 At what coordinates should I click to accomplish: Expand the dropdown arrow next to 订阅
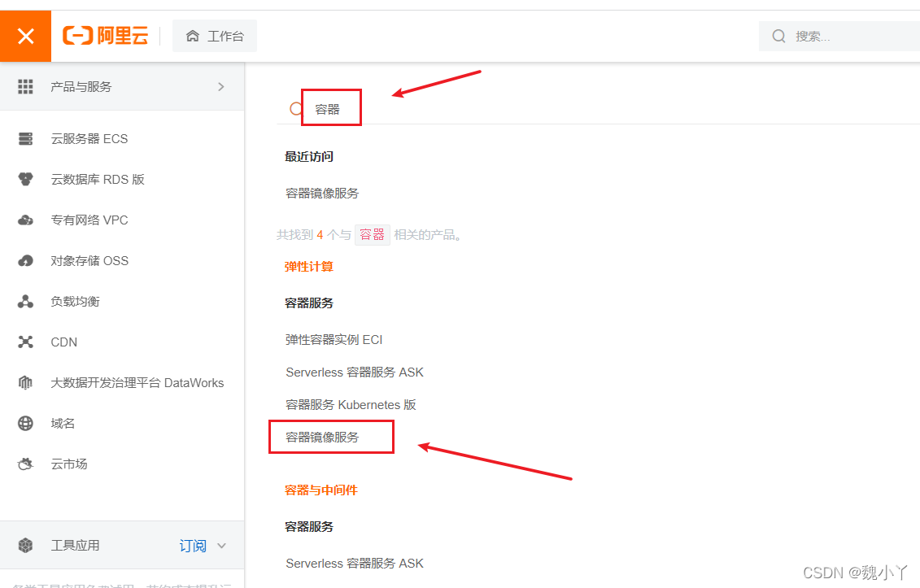221,546
